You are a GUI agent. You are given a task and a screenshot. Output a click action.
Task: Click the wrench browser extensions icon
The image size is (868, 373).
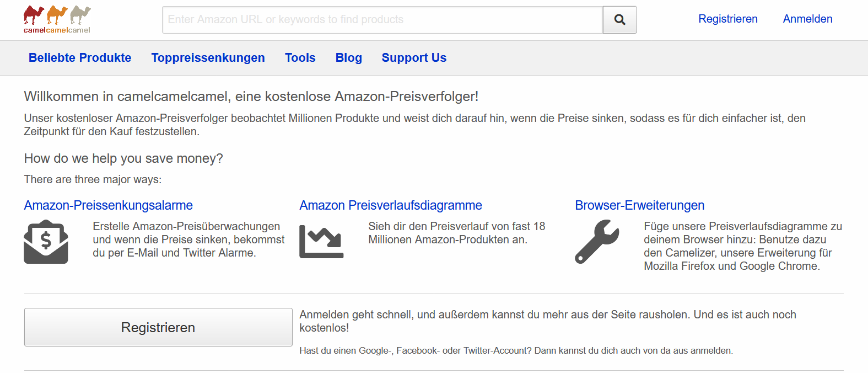597,242
